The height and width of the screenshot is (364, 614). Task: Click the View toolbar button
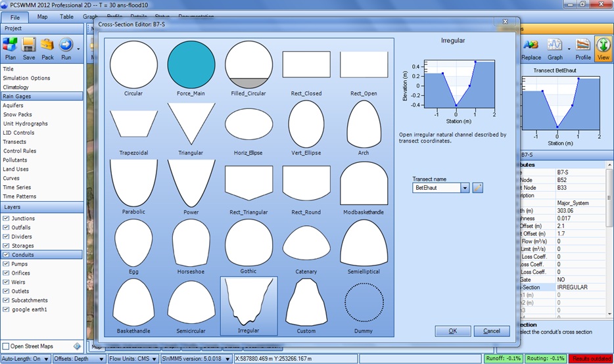click(603, 49)
